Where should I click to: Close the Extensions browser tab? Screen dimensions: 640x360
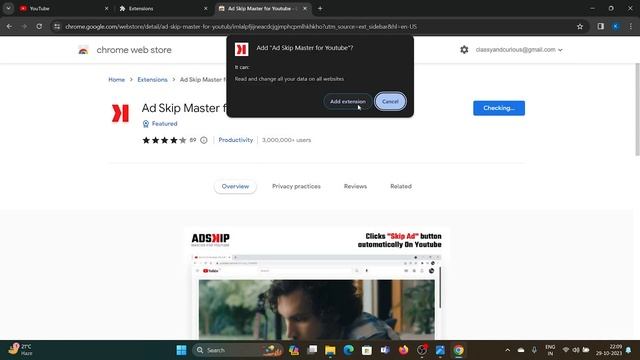(x=206, y=9)
